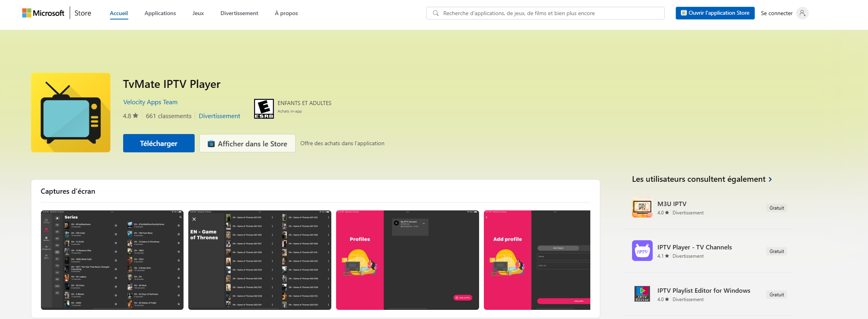Click IPTV Playlist Editor app icon
The height and width of the screenshot is (319, 868).
(642, 294)
